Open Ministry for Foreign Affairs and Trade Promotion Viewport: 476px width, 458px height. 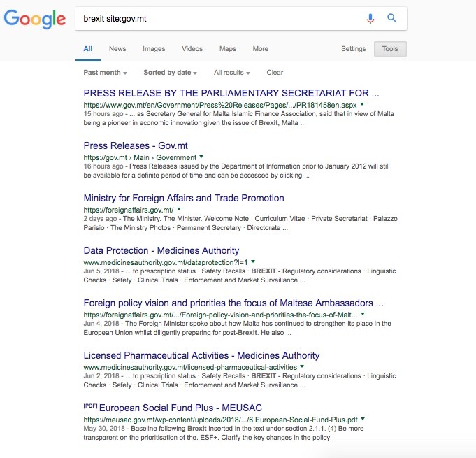click(184, 198)
